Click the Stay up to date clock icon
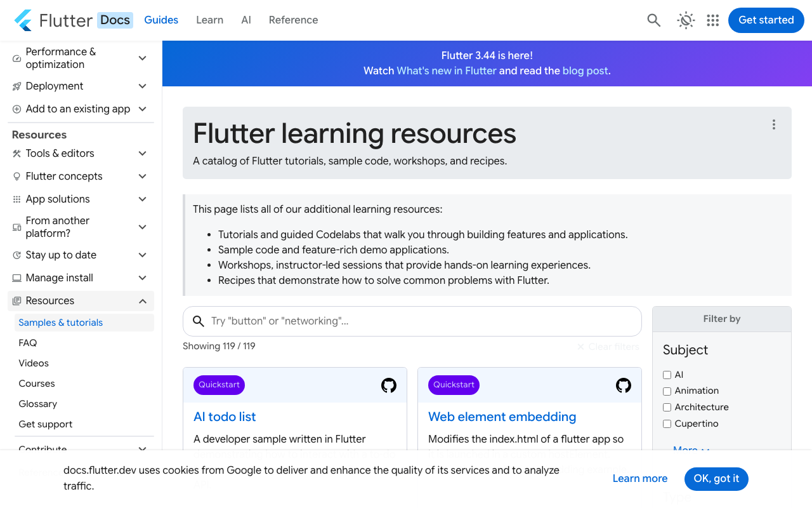The image size is (812, 508). pyautogui.click(x=17, y=255)
